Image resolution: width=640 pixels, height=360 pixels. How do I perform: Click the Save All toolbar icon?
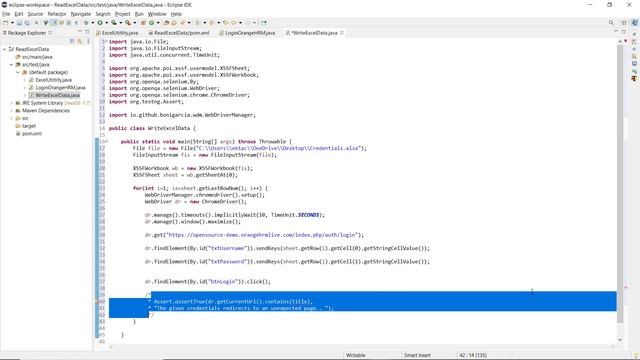tap(27, 23)
